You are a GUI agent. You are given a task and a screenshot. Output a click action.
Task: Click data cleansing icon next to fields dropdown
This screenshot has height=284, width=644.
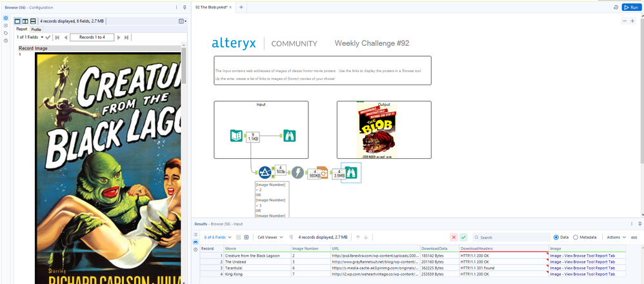pos(238,237)
